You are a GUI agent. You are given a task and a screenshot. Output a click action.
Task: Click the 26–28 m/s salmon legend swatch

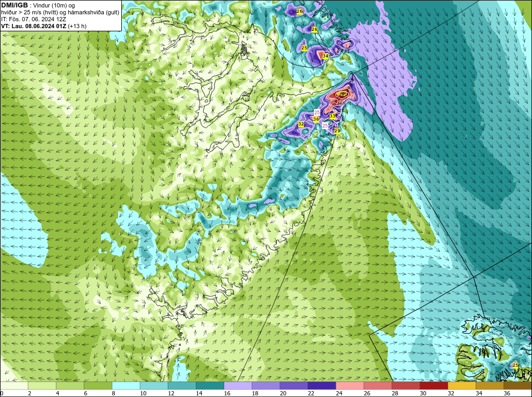point(378,385)
